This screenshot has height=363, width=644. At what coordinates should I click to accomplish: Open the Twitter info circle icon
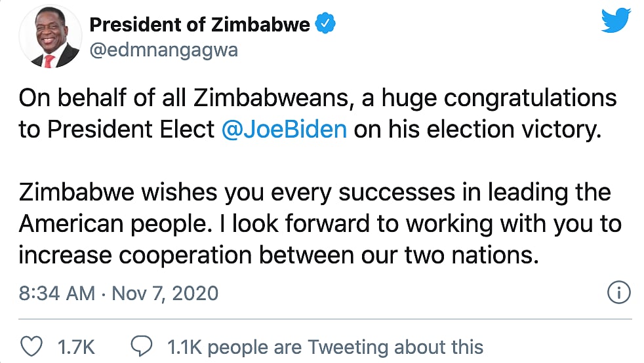619,292
